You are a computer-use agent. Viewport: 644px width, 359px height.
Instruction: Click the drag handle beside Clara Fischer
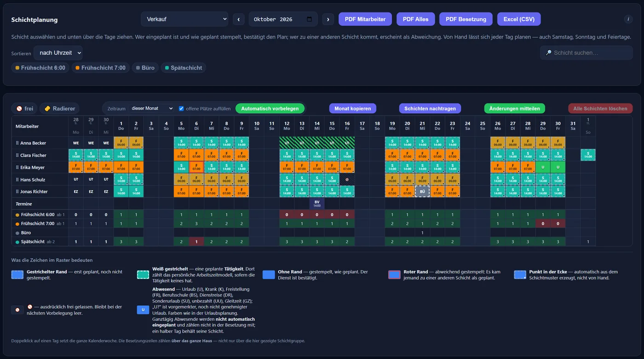pyautogui.click(x=17, y=155)
